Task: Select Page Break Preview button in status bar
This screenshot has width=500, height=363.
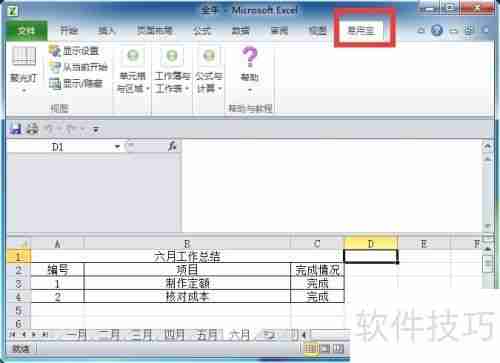Action: pos(338,349)
